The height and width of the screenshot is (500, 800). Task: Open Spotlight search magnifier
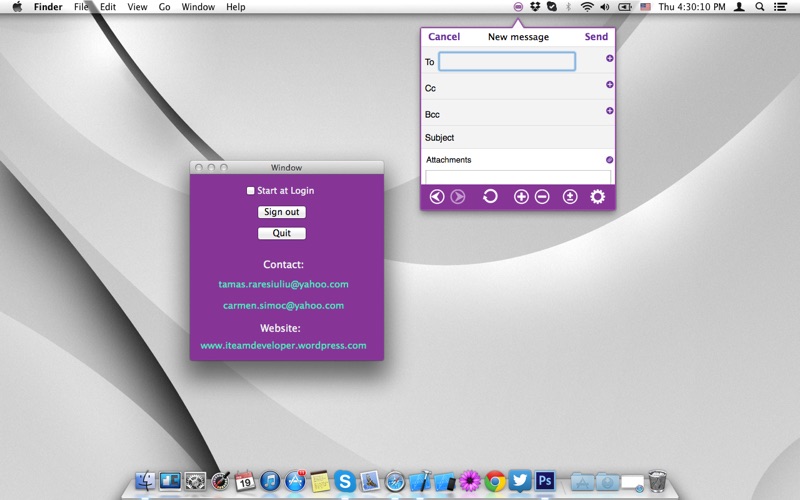point(760,7)
